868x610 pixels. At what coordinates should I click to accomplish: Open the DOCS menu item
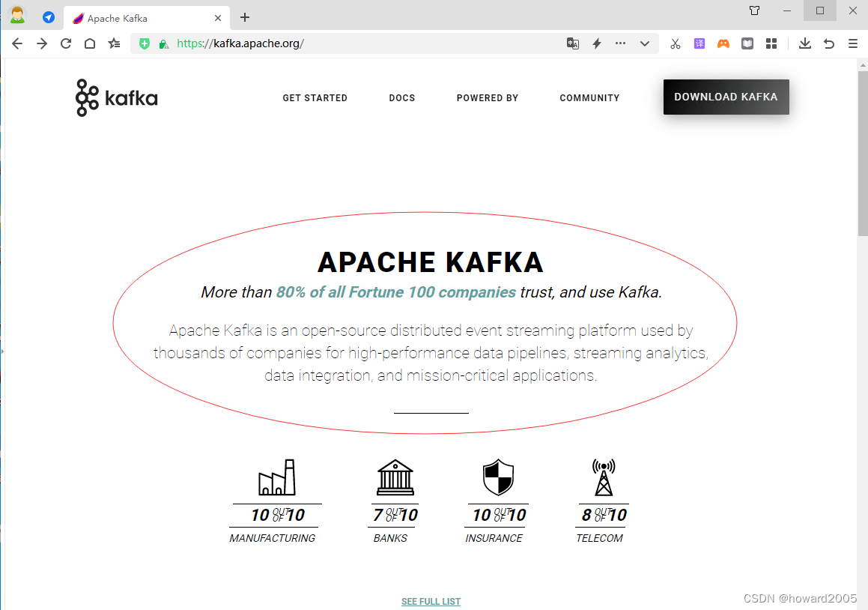pos(402,98)
